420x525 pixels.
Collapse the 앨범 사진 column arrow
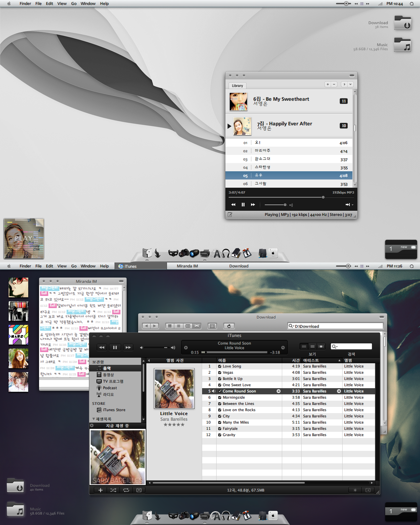coord(149,360)
